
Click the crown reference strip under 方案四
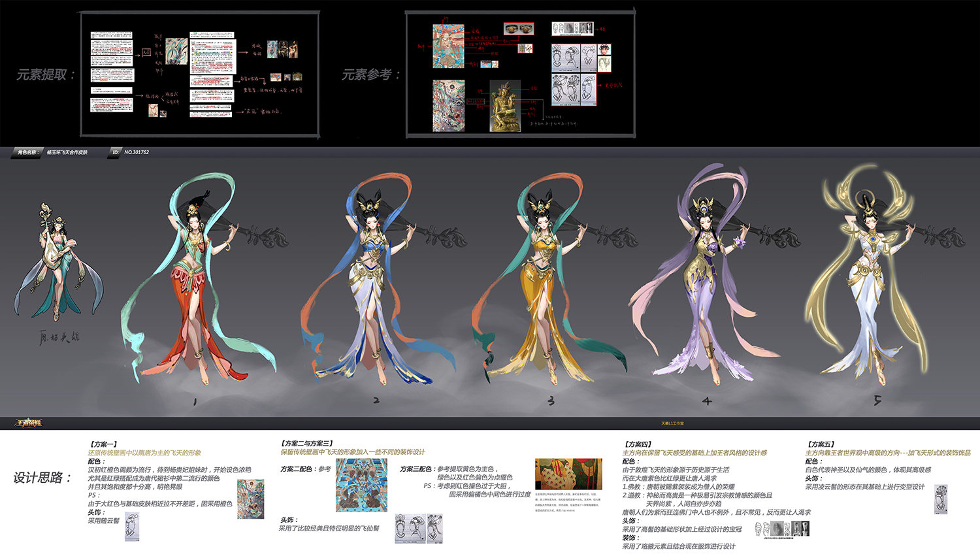pyautogui.click(x=782, y=529)
